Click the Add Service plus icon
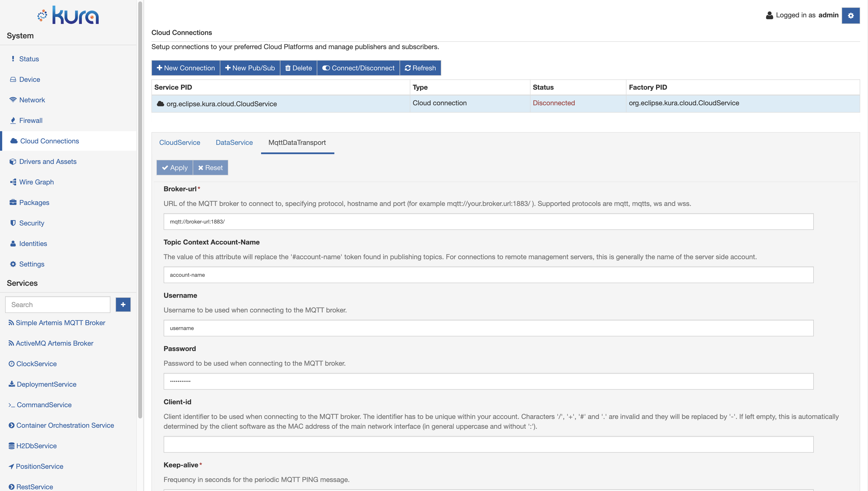The image size is (868, 491). pyautogui.click(x=123, y=305)
